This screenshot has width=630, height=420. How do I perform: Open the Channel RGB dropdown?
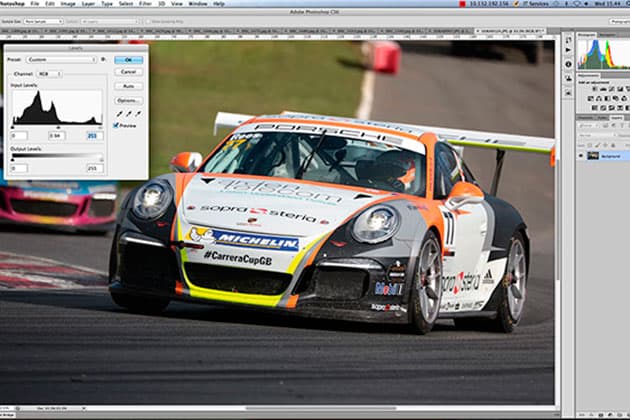click(49, 74)
